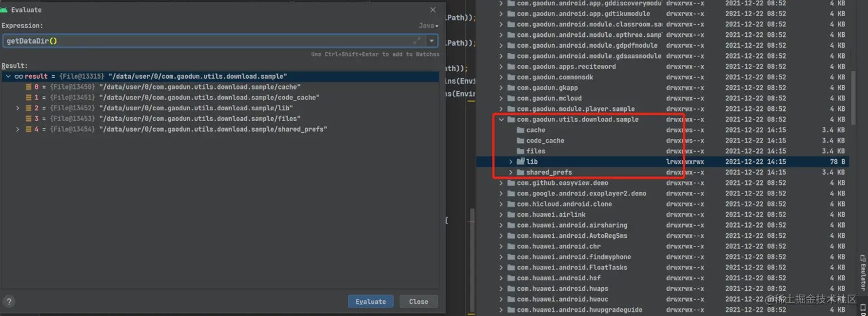Viewport: 868px width, 316px height.
Task: Select result row 1 ending in /code_cache
Action: 220,98
